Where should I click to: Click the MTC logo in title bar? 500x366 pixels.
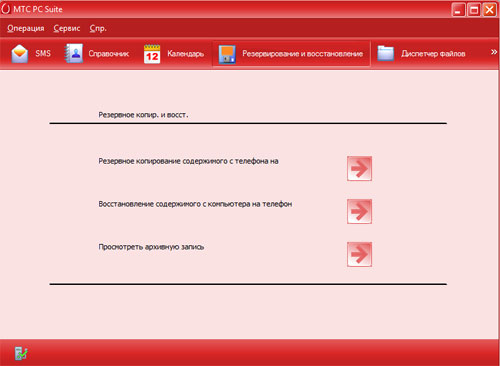(x=6, y=9)
